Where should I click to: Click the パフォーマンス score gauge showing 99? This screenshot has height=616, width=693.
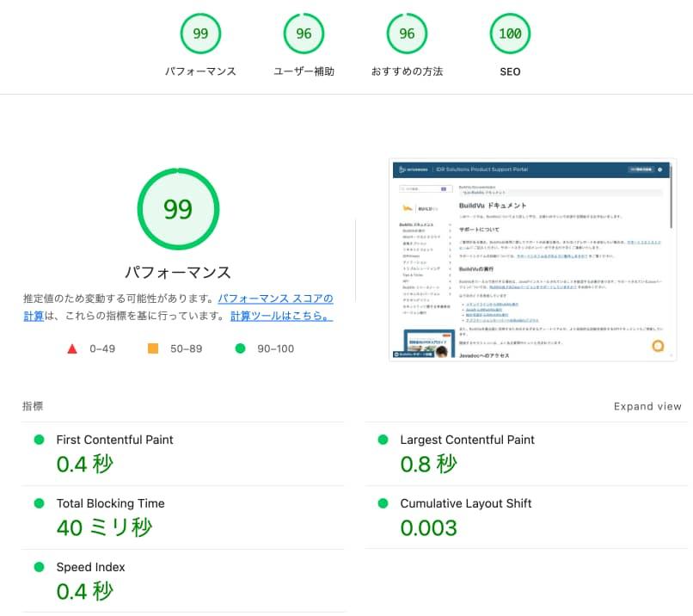(199, 34)
